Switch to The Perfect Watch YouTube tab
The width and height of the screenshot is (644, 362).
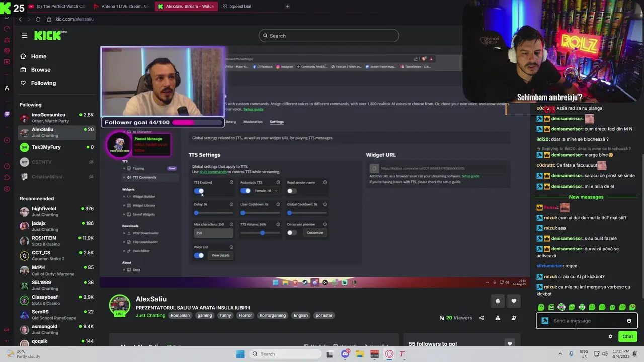[x=58, y=6]
